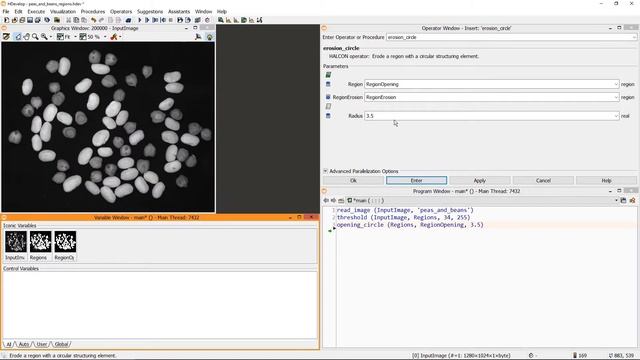This screenshot has height=360, width=640.
Task: Open the Operators menu
Action: [121, 11]
